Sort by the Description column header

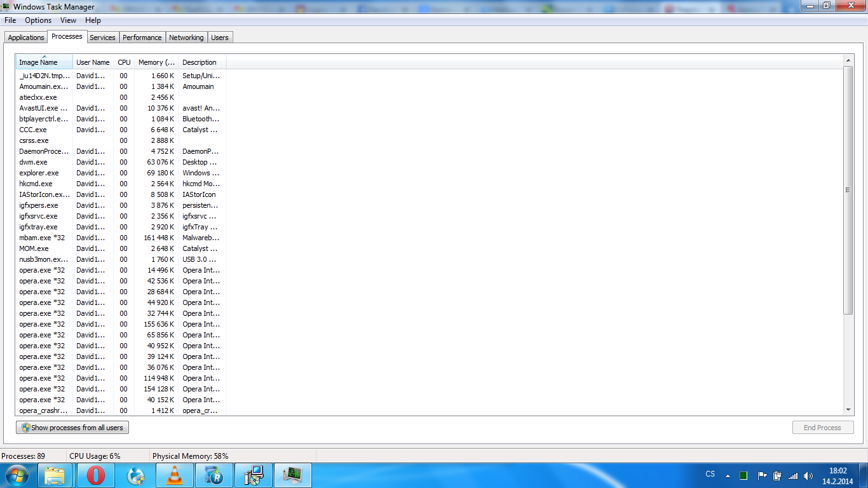[202, 62]
